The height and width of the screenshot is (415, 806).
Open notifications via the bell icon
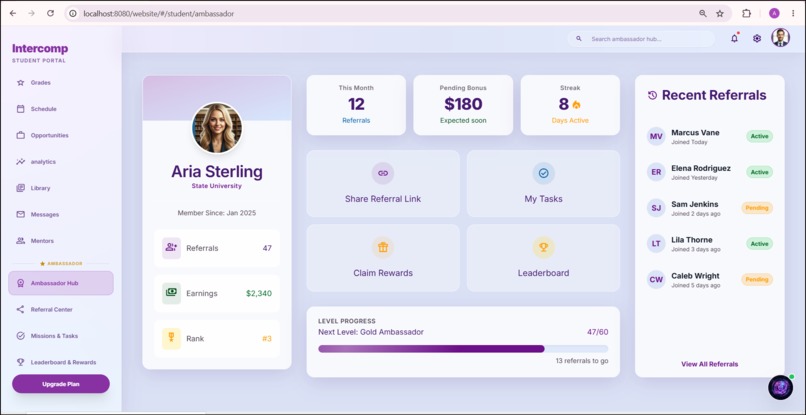[x=735, y=39]
